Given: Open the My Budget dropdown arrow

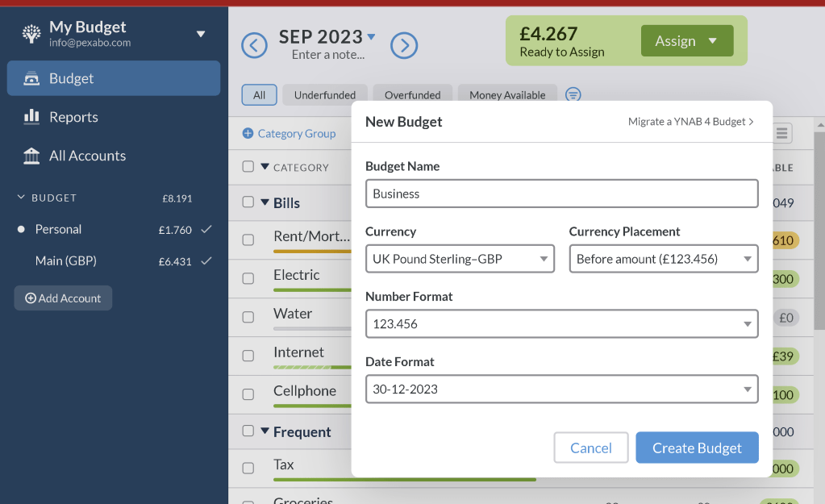Looking at the screenshot, I should point(201,34).
